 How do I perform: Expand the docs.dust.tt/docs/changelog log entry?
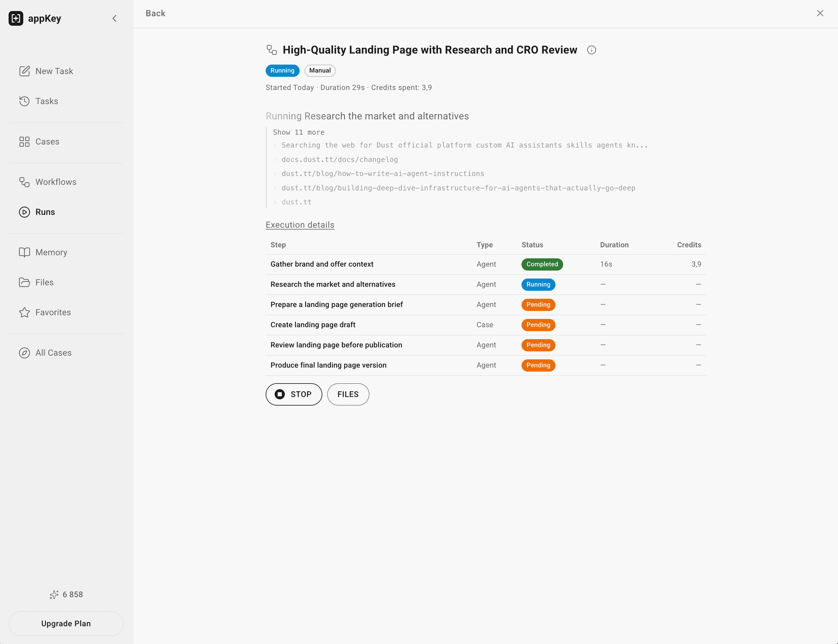[340, 159]
